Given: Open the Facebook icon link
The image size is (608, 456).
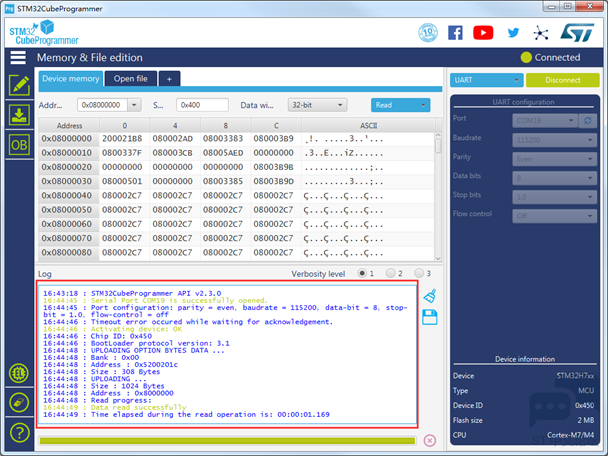Looking at the screenshot, I should point(455,33).
